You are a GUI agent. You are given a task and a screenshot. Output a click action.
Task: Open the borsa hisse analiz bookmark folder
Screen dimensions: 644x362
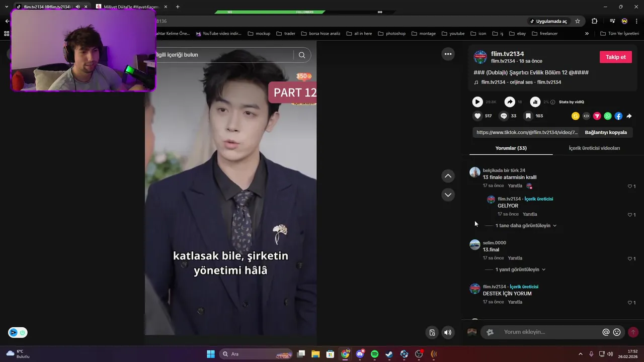click(321, 34)
